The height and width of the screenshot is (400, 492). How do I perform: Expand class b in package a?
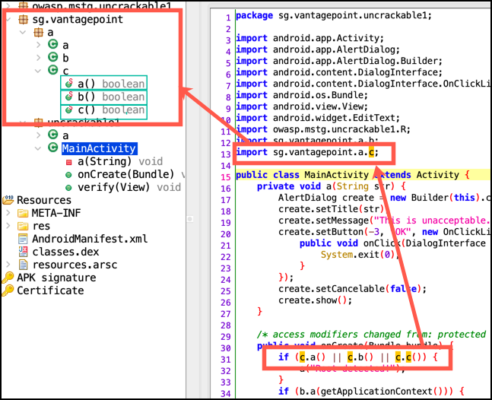(x=38, y=58)
